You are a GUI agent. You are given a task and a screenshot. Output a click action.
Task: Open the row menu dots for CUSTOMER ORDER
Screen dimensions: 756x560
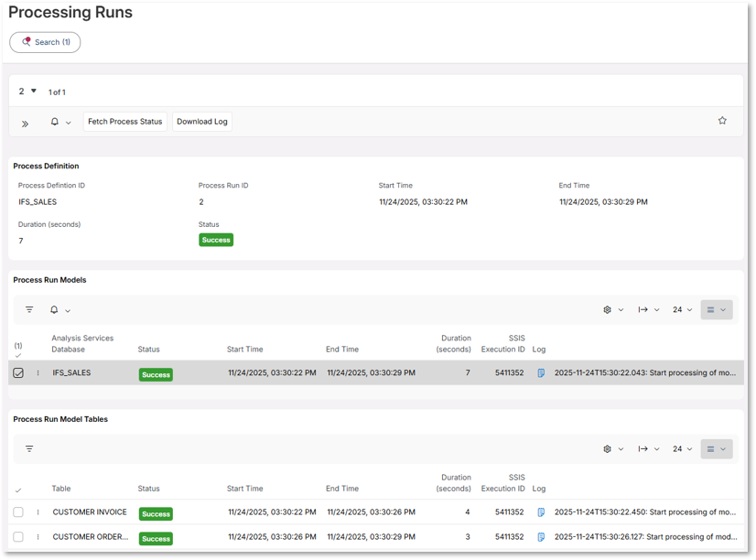38,537
